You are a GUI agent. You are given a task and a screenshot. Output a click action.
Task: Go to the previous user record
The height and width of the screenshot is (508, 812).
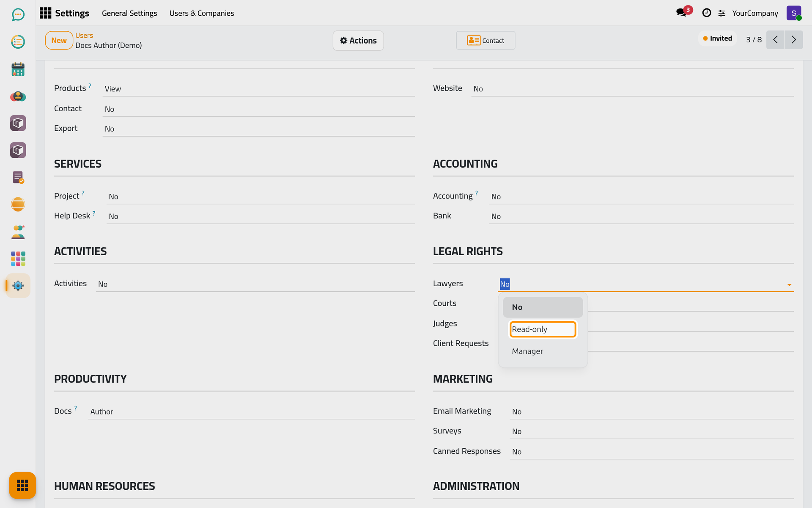775,40
